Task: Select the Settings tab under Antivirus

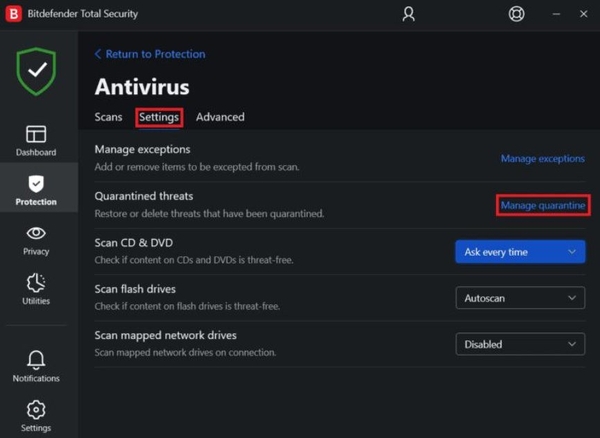Action: pos(159,117)
